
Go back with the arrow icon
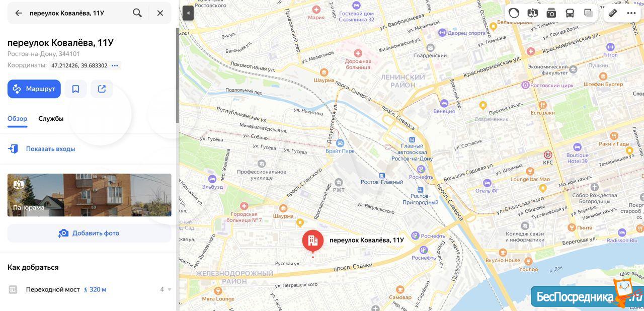[19, 13]
